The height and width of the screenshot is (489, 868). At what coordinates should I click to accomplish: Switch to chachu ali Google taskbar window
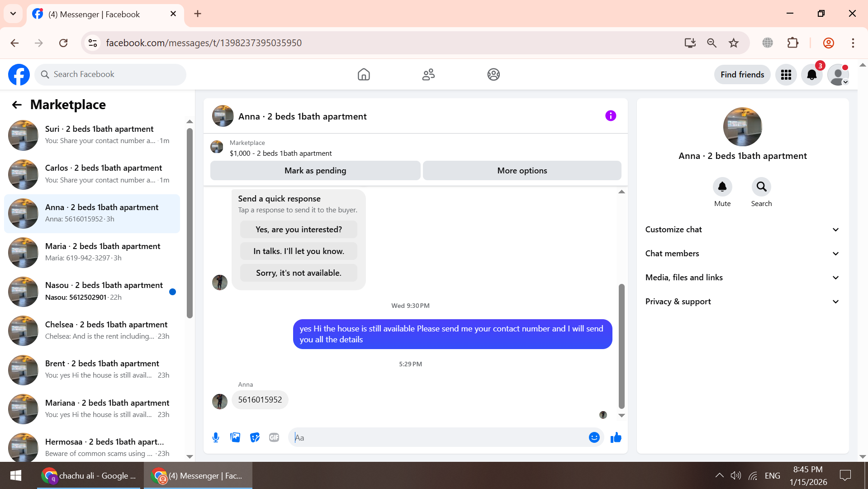point(90,476)
